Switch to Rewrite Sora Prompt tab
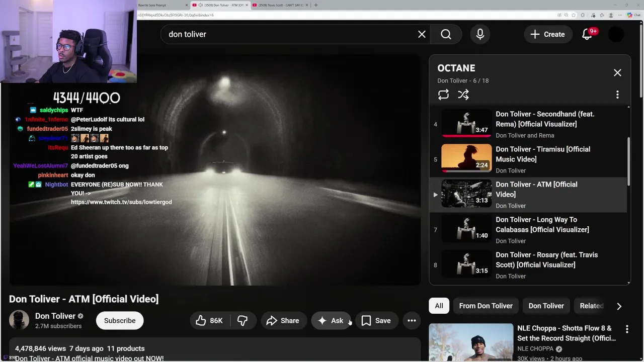The width and height of the screenshot is (644, 362). point(160,5)
